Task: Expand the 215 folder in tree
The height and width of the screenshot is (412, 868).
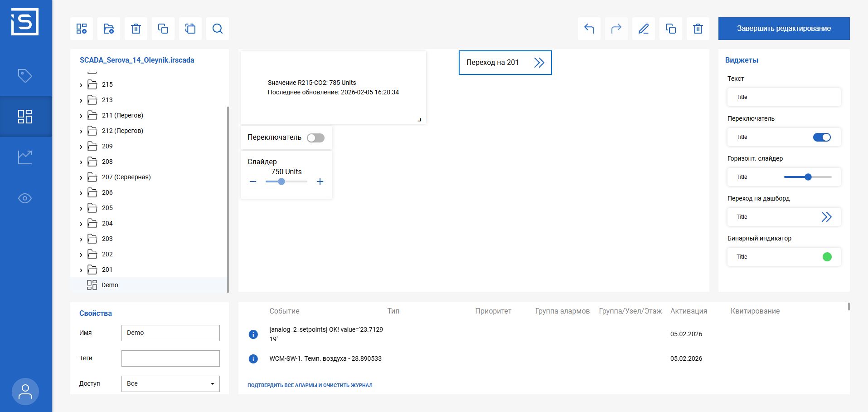Action: 81,85
